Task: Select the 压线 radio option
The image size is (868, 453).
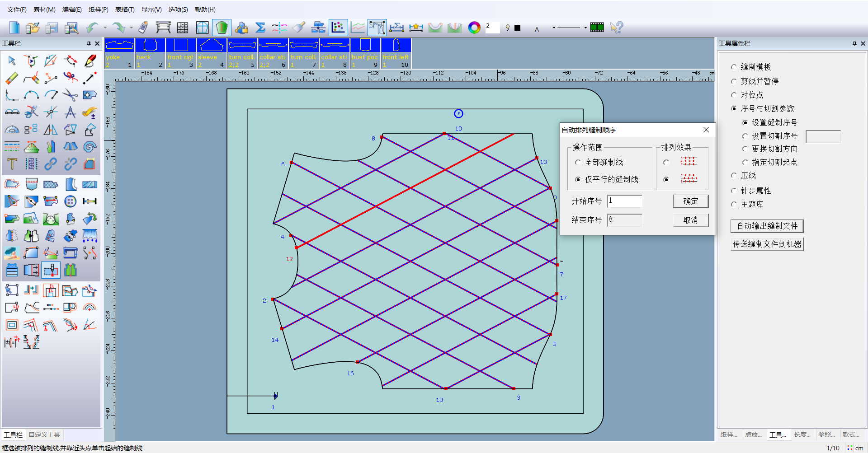Action: click(x=734, y=175)
